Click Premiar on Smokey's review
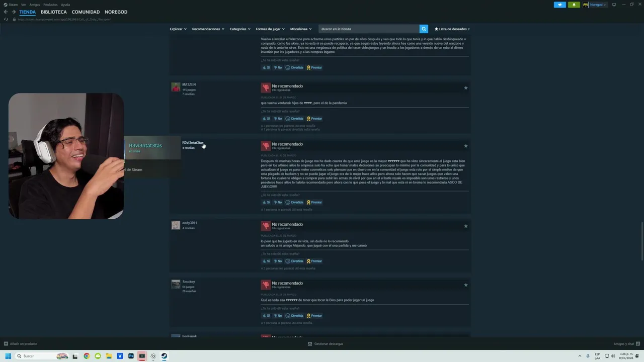The width and height of the screenshot is (644, 362). click(314, 316)
